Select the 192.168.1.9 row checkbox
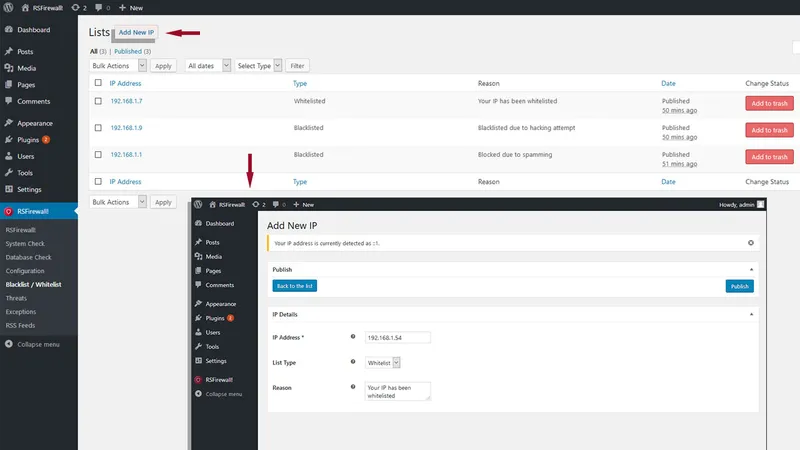 (x=98, y=128)
